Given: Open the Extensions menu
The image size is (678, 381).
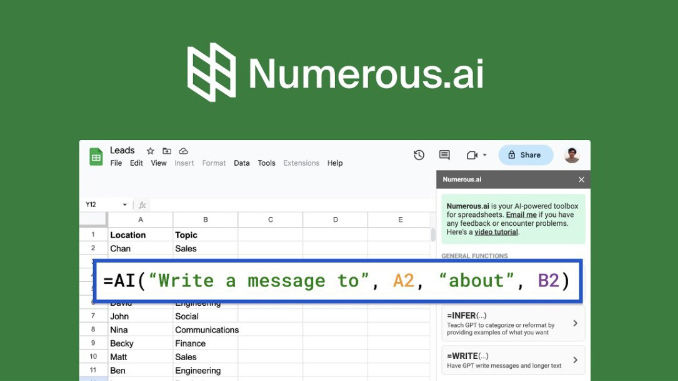Looking at the screenshot, I should coord(301,163).
